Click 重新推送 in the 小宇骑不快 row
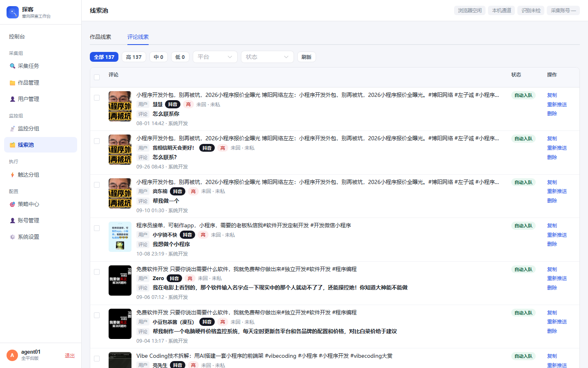Image resolution: width=588 pixels, height=368 pixels. coord(557,235)
